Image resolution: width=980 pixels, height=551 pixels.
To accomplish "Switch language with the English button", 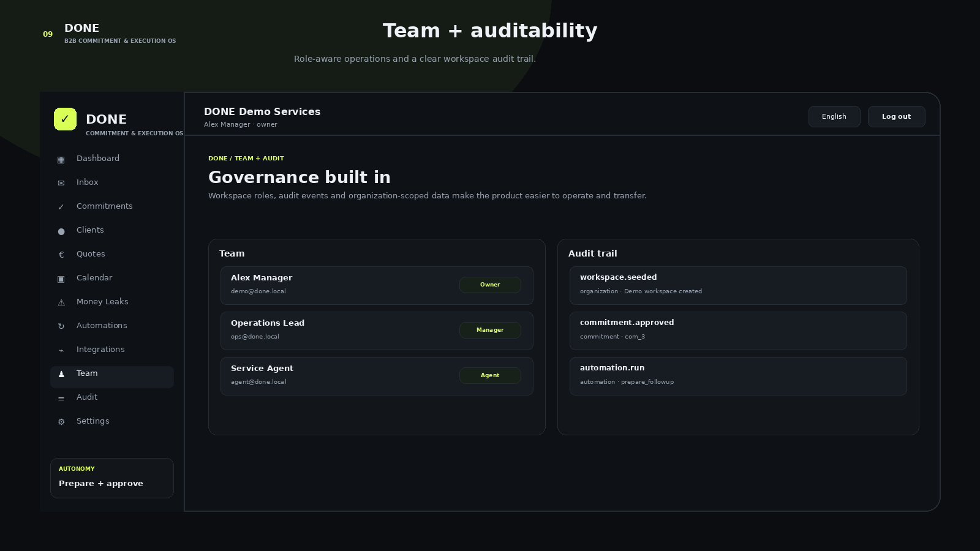I will tap(834, 116).
